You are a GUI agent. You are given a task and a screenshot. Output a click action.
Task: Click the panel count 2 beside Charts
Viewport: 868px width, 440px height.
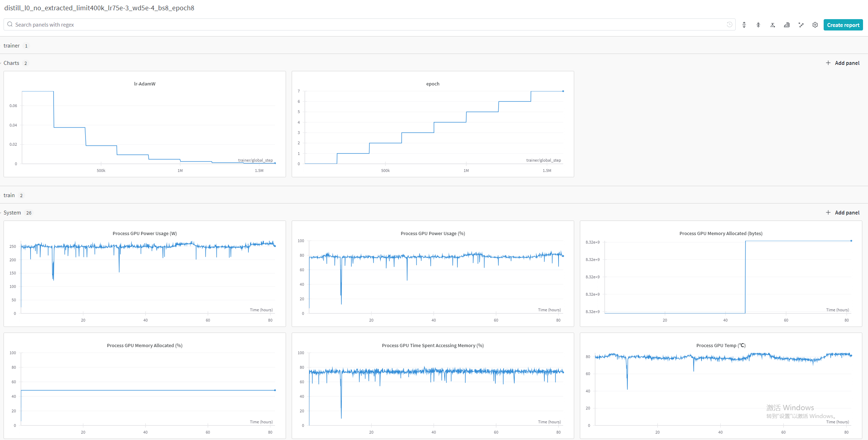pos(26,63)
